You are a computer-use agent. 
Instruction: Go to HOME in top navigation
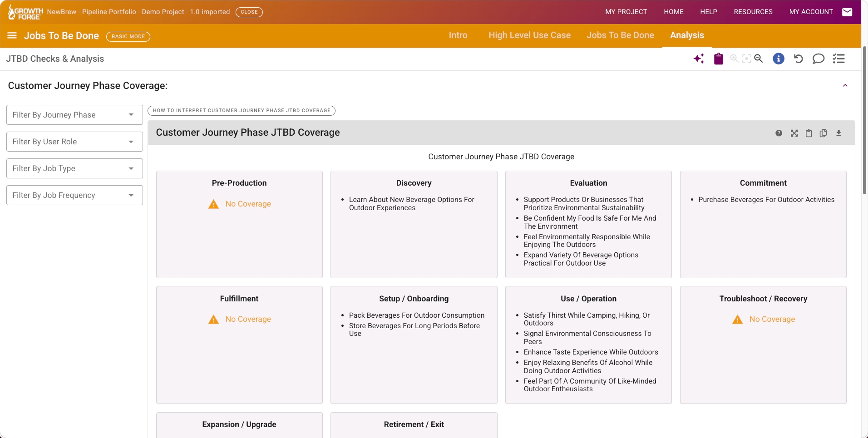(674, 12)
